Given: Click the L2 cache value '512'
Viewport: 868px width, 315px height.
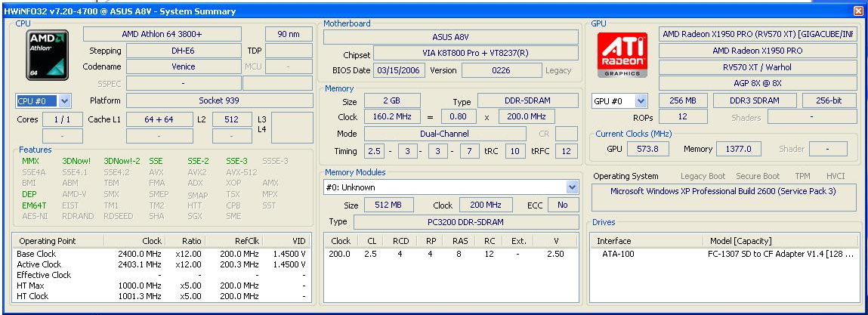Looking at the screenshot, I should click(x=232, y=119).
